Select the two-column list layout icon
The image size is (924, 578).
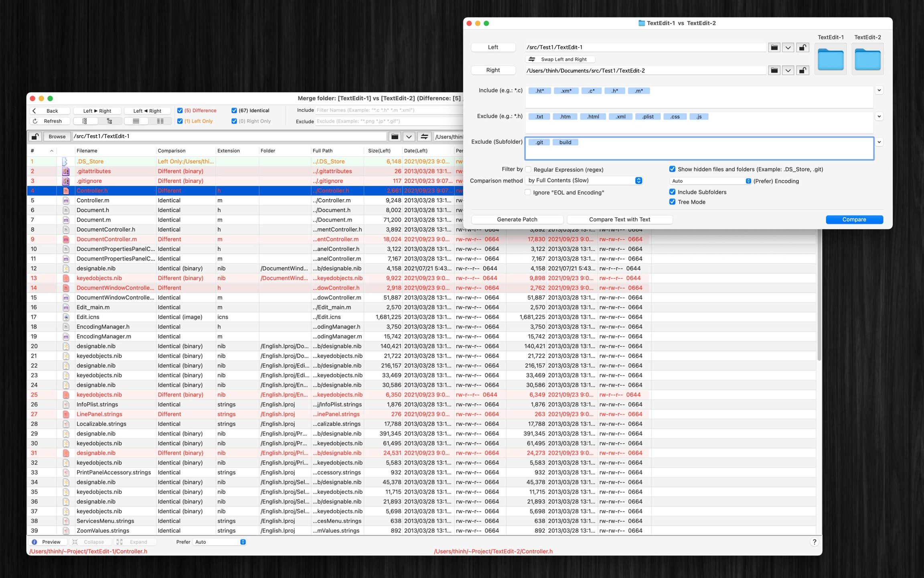[x=160, y=121]
